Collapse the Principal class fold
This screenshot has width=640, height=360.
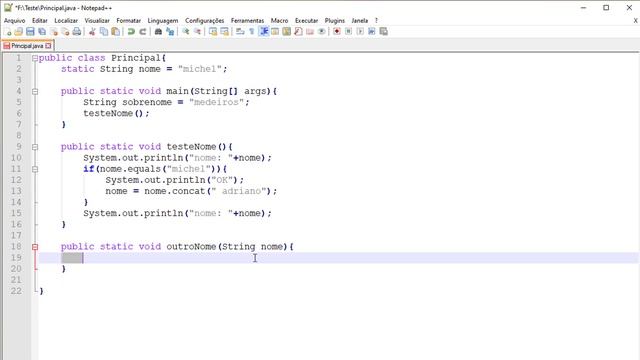click(35, 58)
